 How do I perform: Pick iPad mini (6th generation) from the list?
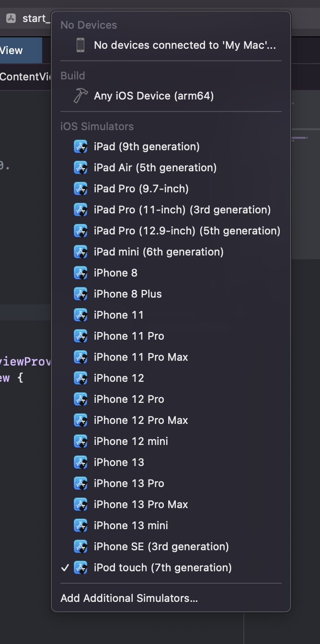click(159, 252)
